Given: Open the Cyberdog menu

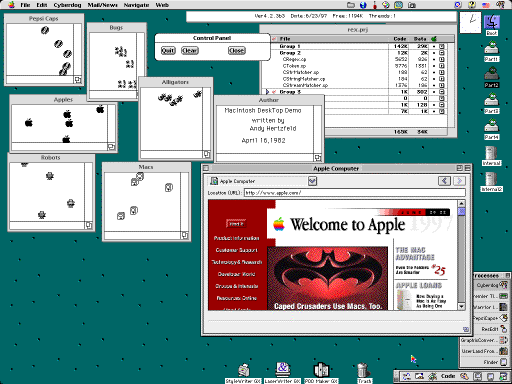Looking at the screenshot, I should [x=67, y=5].
